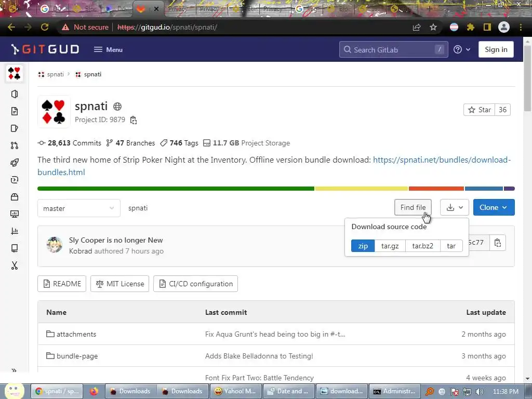This screenshot has height=399, width=532.
Task: Share this page icon in address bar
Action: (x=417, y=27)
